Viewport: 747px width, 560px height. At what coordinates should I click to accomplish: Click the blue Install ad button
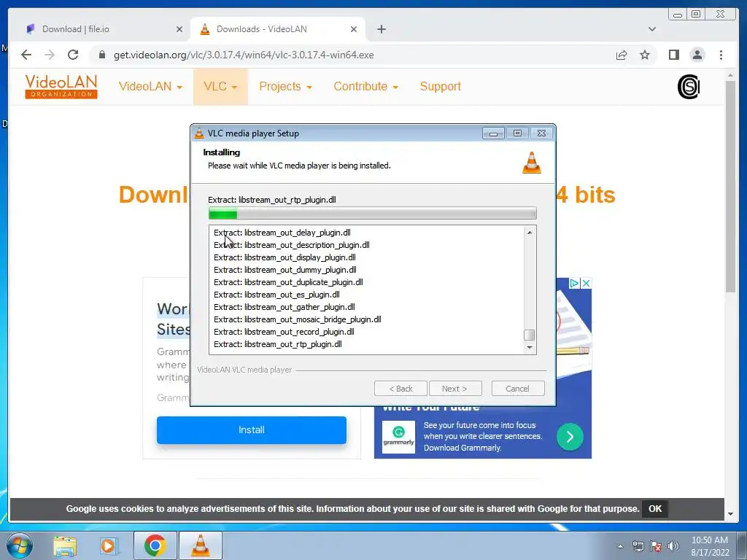(x=252, y=430)
